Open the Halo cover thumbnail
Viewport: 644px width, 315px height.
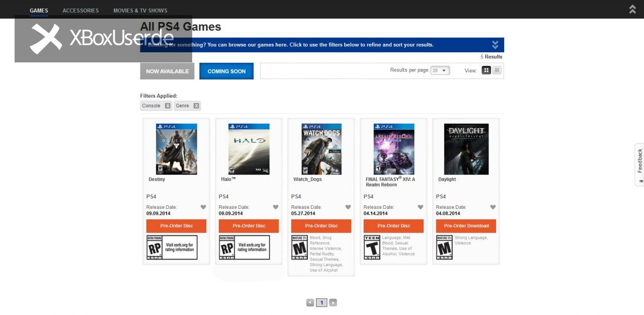[249, 149]
